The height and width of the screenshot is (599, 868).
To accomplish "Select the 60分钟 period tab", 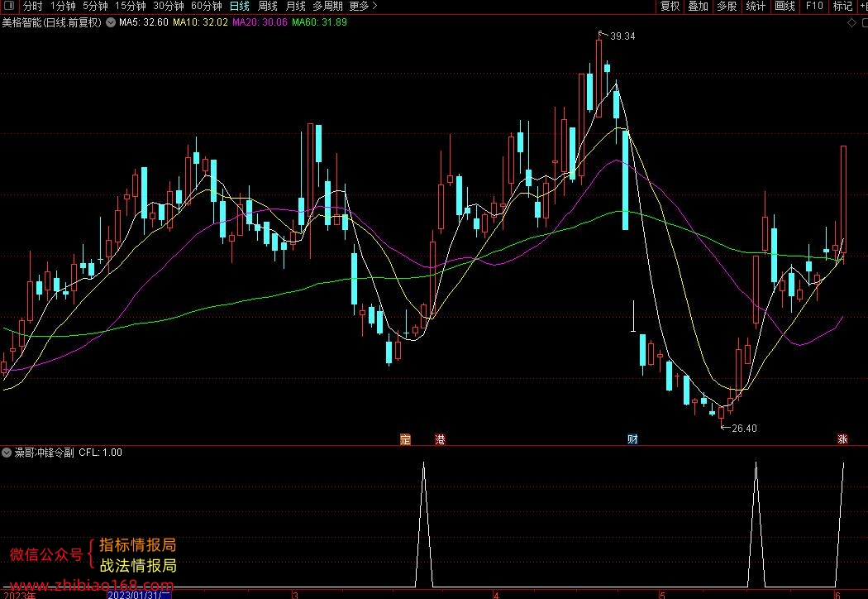I will click(x=207, y=6).
